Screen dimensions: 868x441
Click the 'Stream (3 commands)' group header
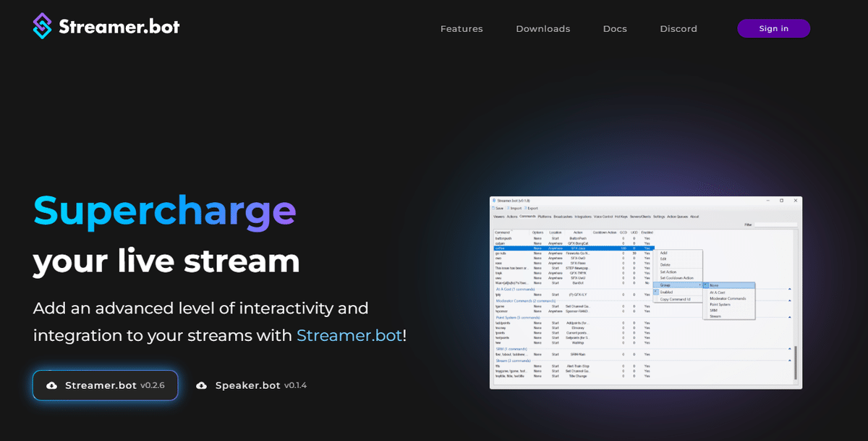(x=513, y=361)
